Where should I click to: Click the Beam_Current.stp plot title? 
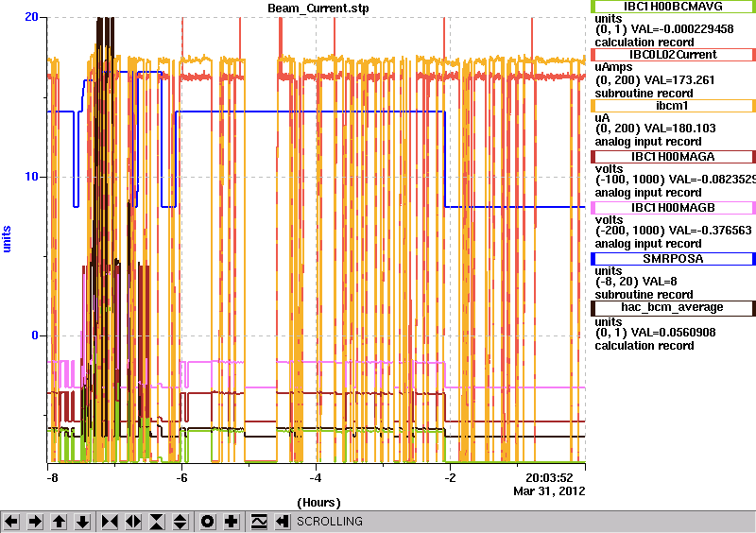[x=318, y=9]
